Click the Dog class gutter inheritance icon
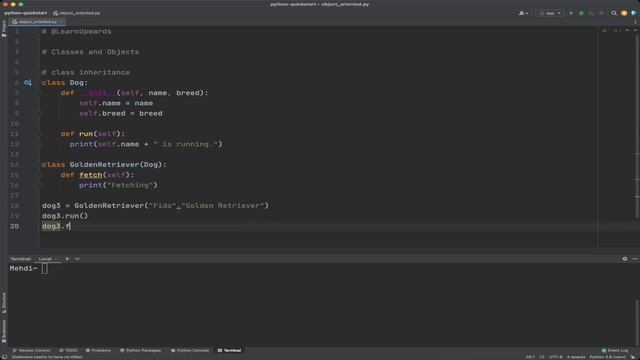 pos(27,82)
